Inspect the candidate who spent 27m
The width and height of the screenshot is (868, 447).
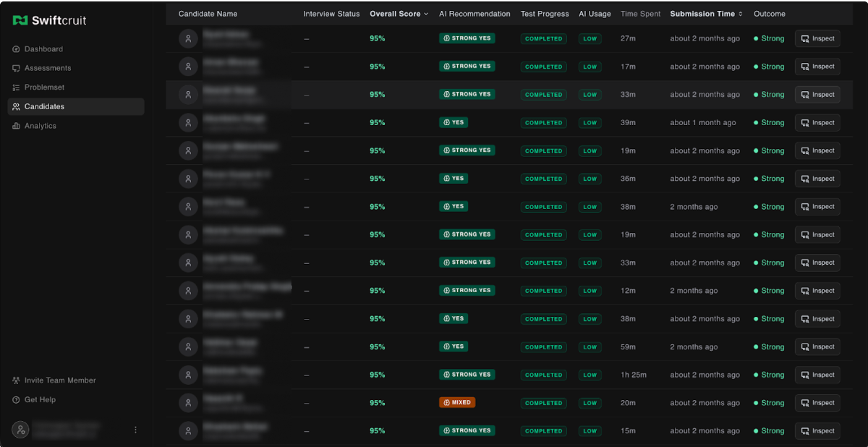tap(817, 39)
